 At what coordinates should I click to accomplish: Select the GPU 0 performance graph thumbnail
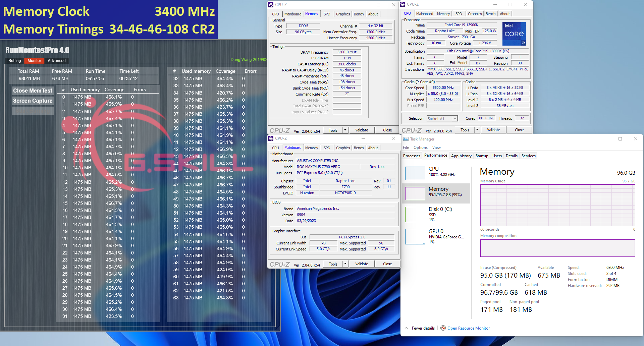(415, 237)
